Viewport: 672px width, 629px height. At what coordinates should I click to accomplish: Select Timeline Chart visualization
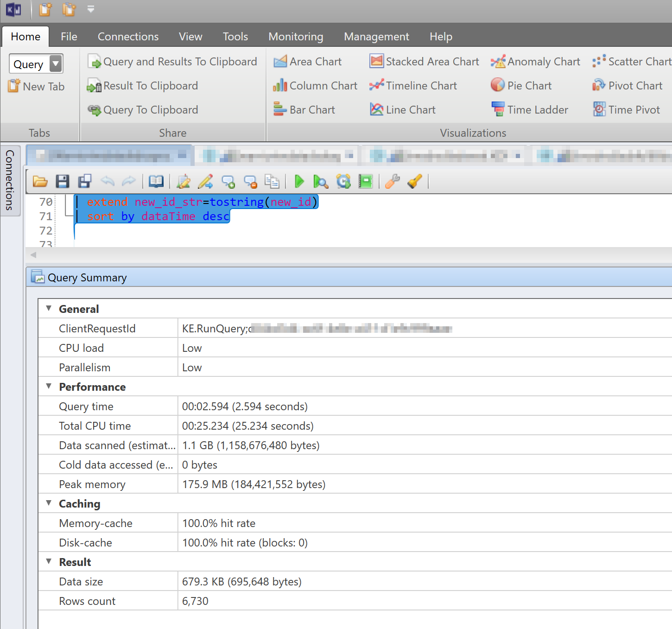pos(413,86)
